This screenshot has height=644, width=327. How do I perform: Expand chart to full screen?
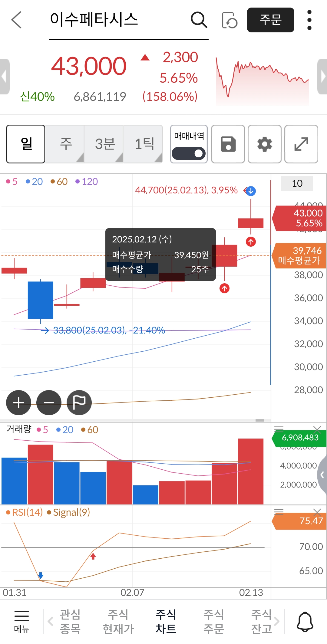coord(301,144)
